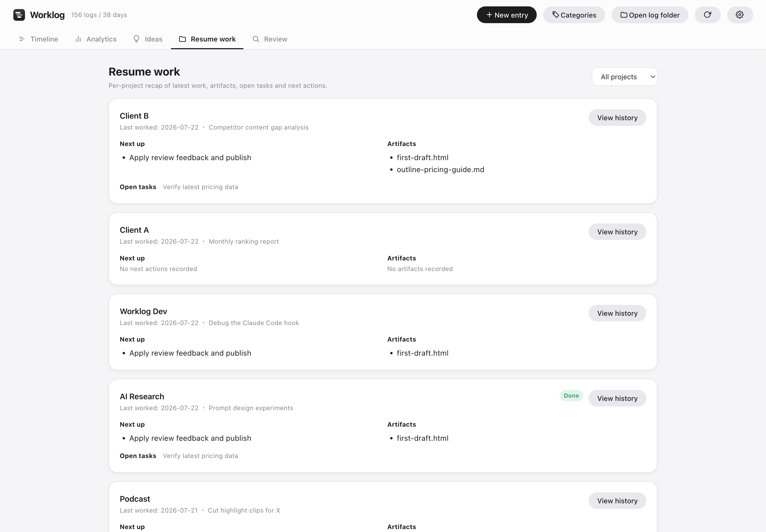Click the lightbulb icon for Ideas
Screen dimensions: 766x532
pos(136,39)
